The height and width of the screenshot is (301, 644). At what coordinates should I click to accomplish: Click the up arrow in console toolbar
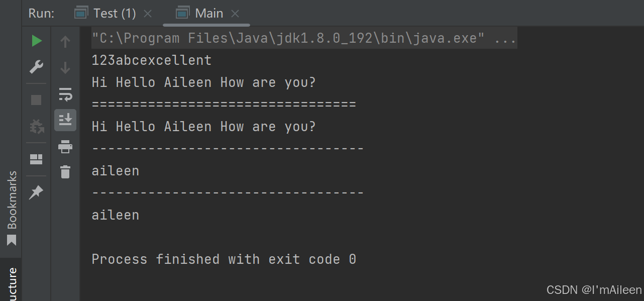pos(65,41)
